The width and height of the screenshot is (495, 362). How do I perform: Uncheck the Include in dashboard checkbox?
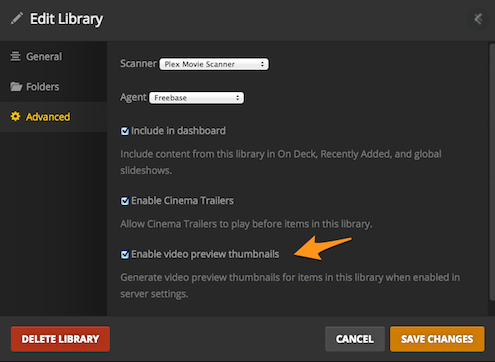[x=125, y=131]
